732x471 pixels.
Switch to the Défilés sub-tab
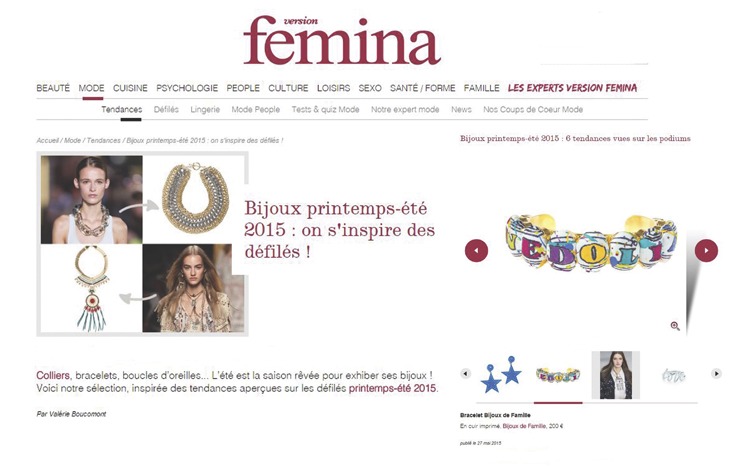[x=166, y=109]
